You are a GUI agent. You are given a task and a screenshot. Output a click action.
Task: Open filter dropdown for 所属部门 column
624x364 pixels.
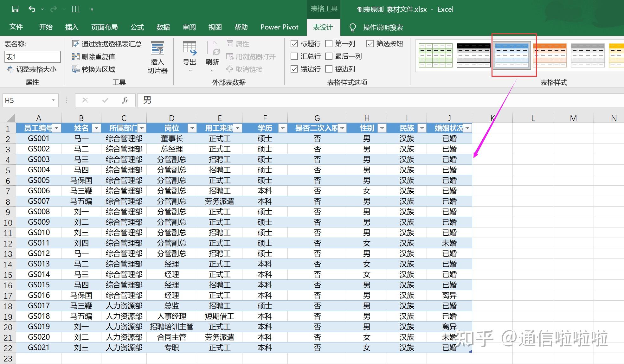click(x=142, y=128)
